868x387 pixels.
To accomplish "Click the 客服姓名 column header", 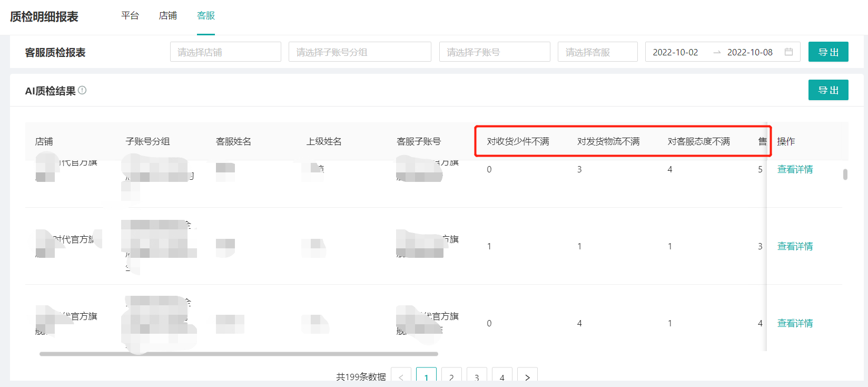I will tap(233, 141).
